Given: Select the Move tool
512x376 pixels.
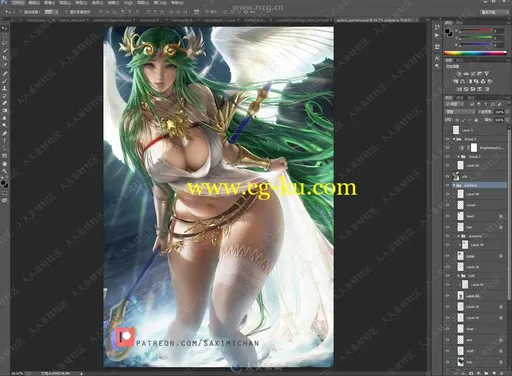Looking at the screenshot, I should point(5,29).
